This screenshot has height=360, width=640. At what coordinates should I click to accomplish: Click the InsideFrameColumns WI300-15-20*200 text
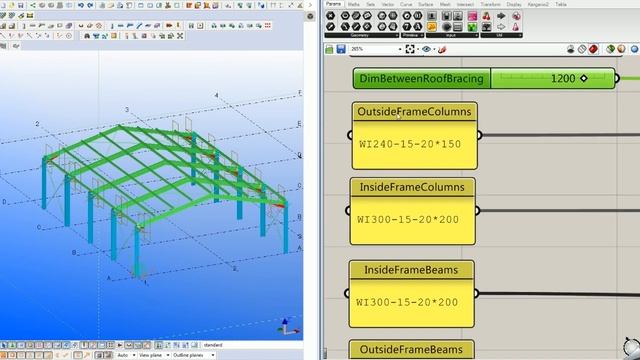408,220
